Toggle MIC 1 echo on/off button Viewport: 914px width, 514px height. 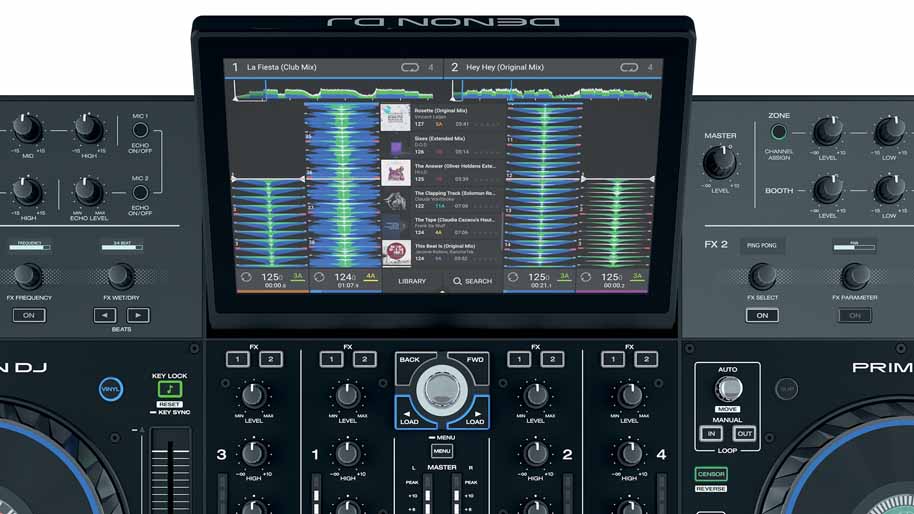pyautogui.click(x=140, y=129)
